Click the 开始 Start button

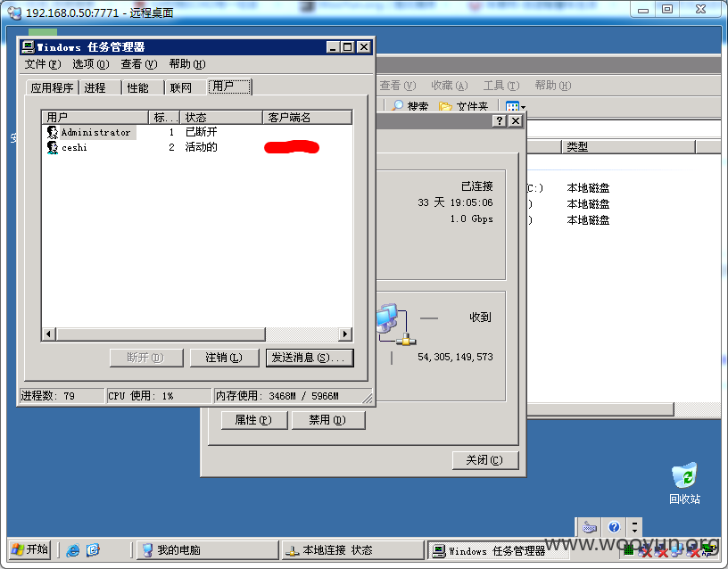(29, 550)
